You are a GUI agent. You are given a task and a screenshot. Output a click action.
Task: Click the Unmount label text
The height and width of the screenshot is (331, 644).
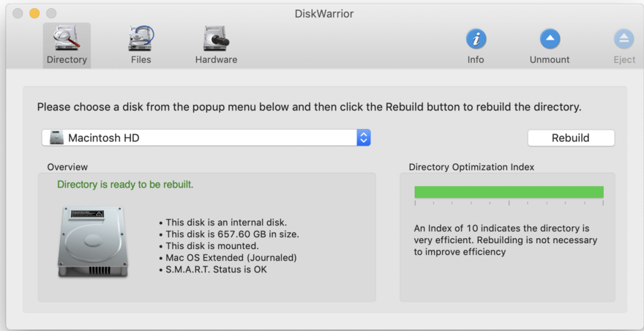[550, 60]
